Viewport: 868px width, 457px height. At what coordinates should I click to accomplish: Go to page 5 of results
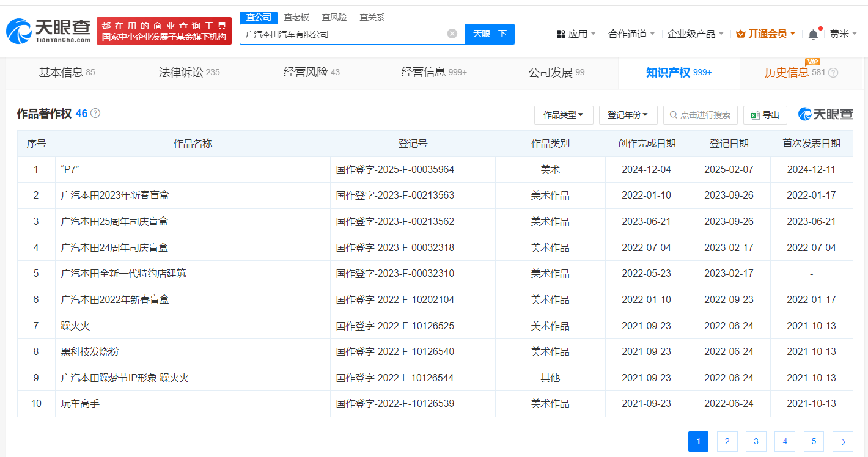[x=814, y=441]
